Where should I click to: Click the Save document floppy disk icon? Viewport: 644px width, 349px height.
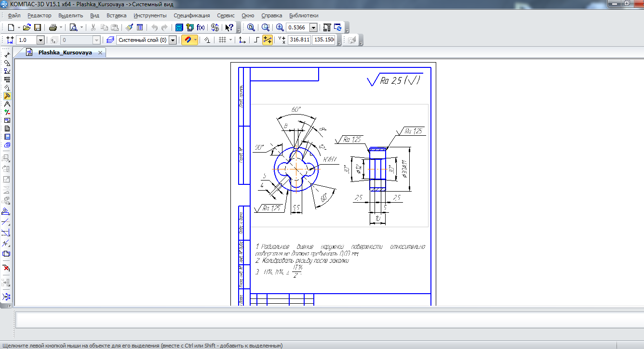click(x=38, y=27)
